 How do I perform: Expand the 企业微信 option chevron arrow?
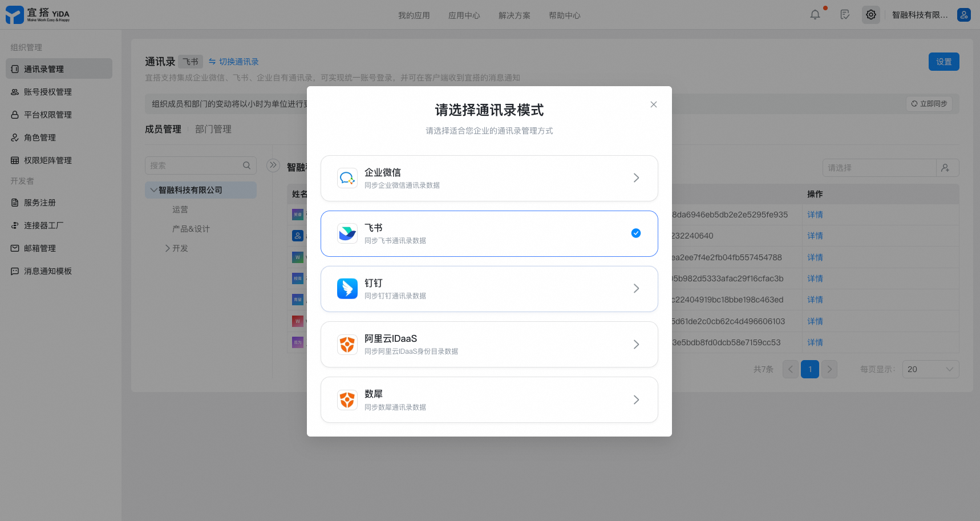pyautogui.click(x=636, y=178)
